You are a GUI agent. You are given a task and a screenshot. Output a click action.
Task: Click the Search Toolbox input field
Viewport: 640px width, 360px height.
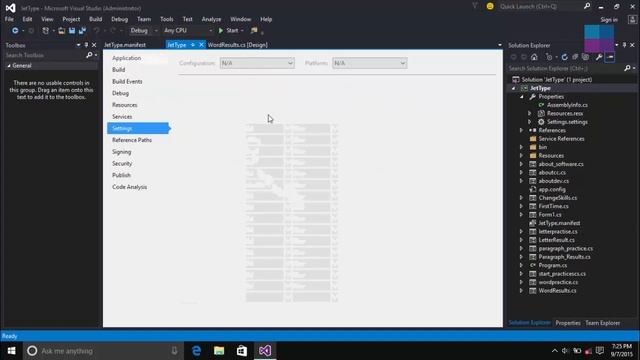(x=44, y=55)
